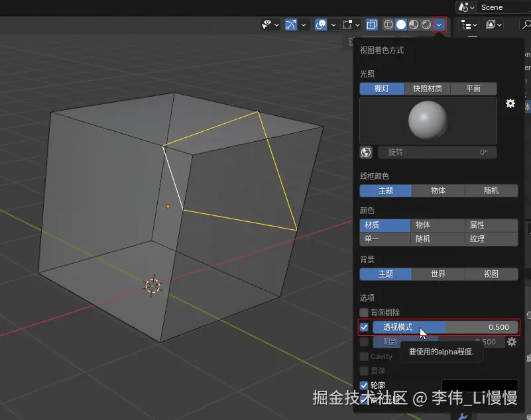Expand the outliner editor type dropdown arrow
The width and height of the screenshot is (531, 420).
(475, 25)
